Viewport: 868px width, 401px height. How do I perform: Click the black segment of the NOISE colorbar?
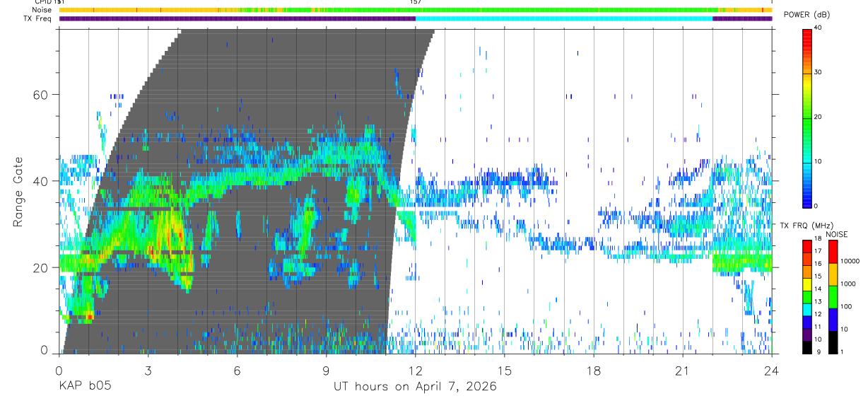[x=833, y=342]
